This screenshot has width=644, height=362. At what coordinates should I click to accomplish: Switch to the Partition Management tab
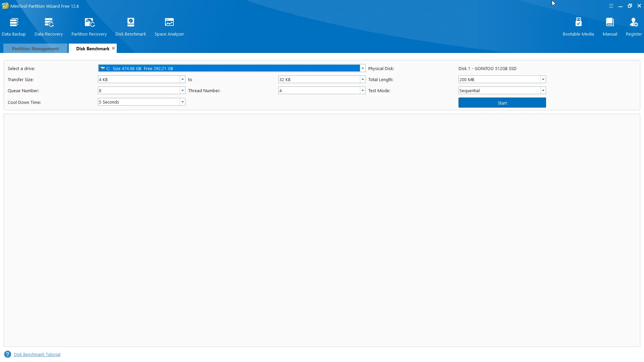click(x=35, y=49)
